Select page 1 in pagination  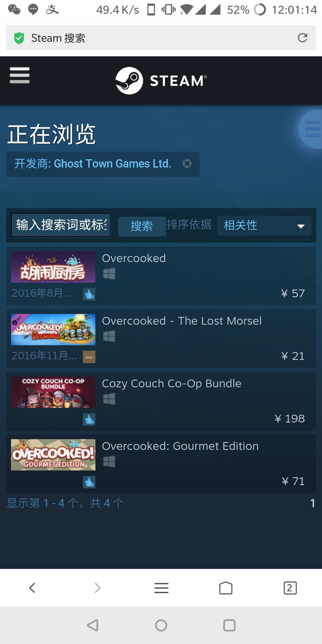[312, 503]
